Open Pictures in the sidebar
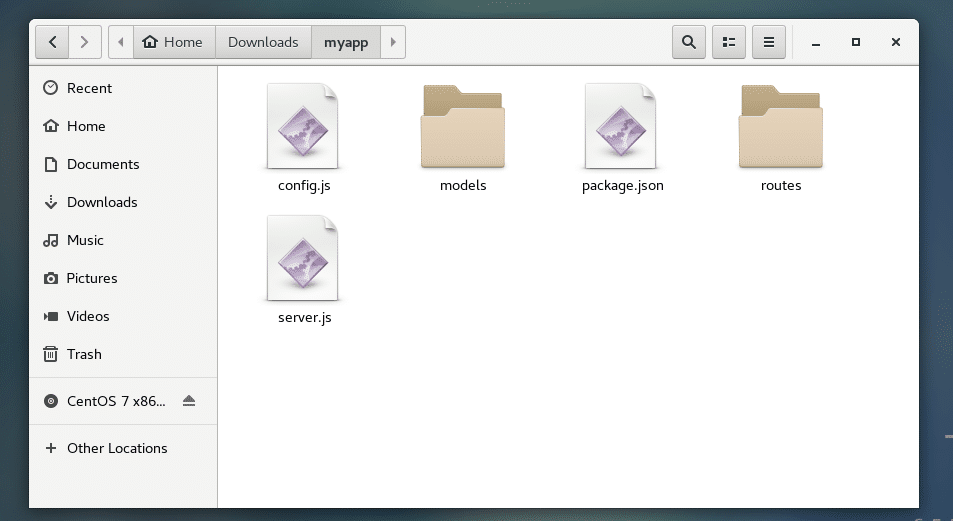 click(x=123, y=278)
